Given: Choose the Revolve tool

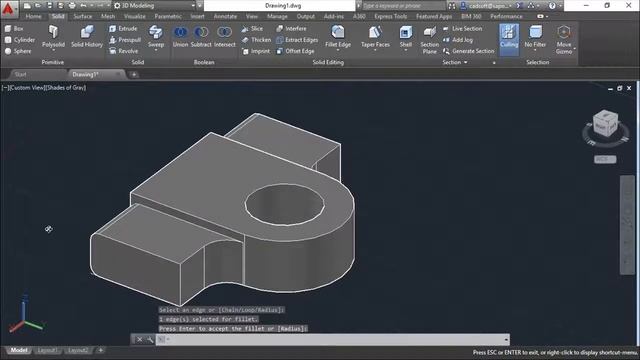Looking at the screenshot, I should pyautogui.click(x=123, y=51).
